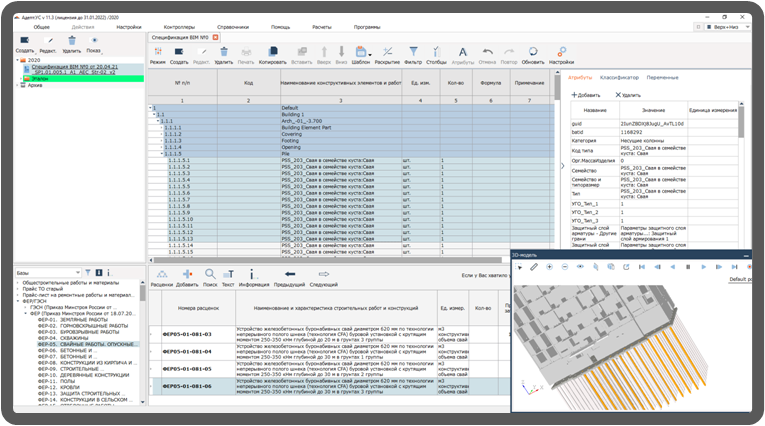Screen dimensions: 765x426
Task: Click the filter funnel beside Базы dropdown
Action: click(x=88, y=273)
